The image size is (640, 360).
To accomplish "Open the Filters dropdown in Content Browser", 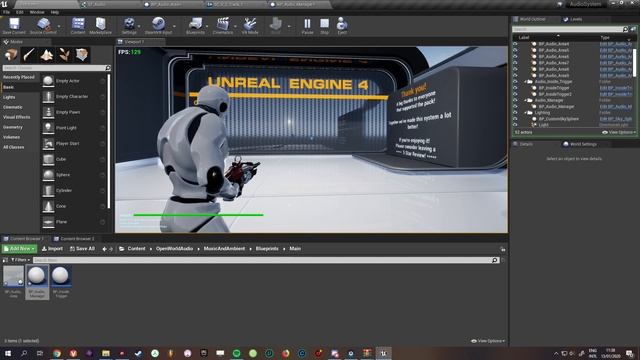I will [x=20, y=260].
